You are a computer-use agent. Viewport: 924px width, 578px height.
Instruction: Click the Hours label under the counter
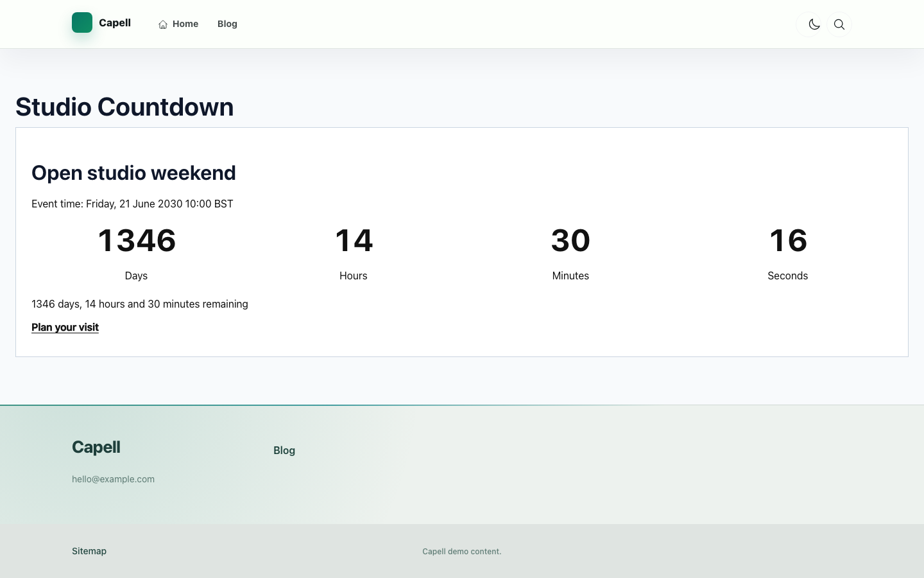coord(354,276)
